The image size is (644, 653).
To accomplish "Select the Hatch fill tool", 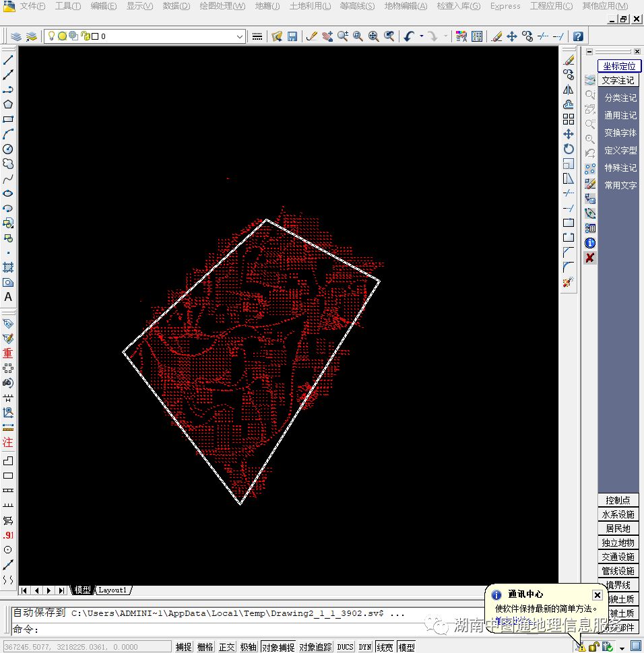I will tap(8, 267).
